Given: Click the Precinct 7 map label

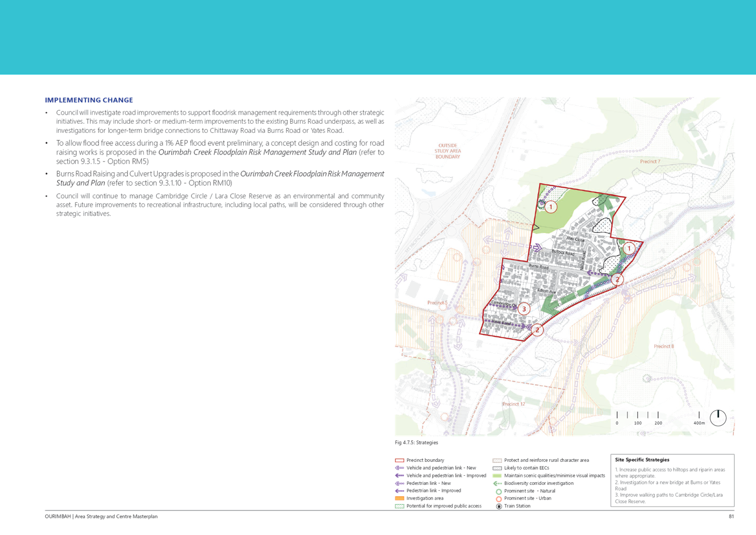Looking at the screenshot, I should (x=650, y=161).
